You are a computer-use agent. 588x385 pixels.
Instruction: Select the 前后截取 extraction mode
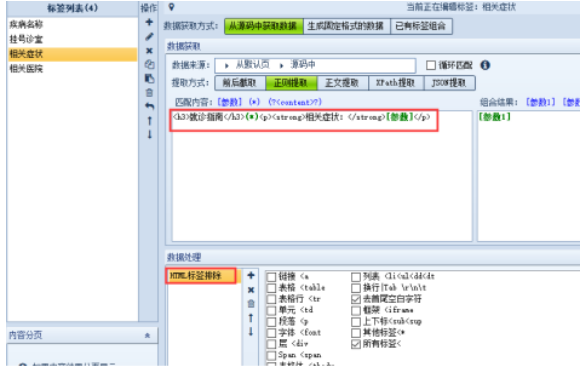[x=240, y=83]
